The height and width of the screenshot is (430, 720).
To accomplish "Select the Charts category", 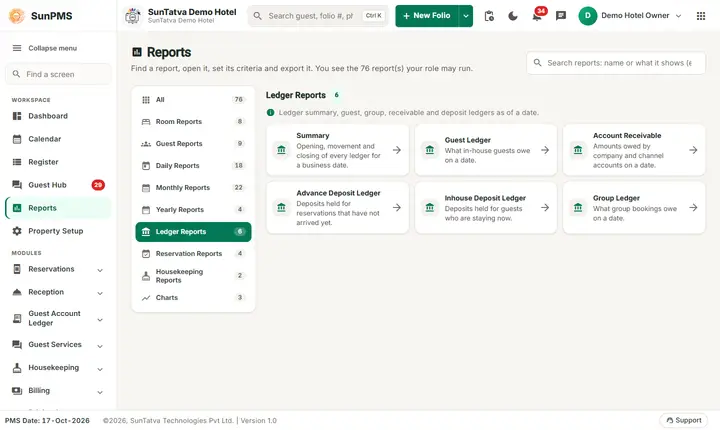I will 193,298.
